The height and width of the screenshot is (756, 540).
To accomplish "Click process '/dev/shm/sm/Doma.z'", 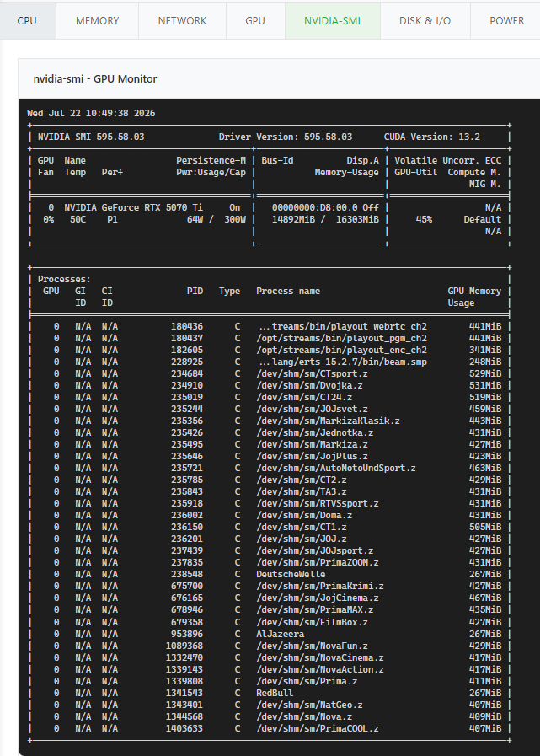I will (x=304, y=516).
